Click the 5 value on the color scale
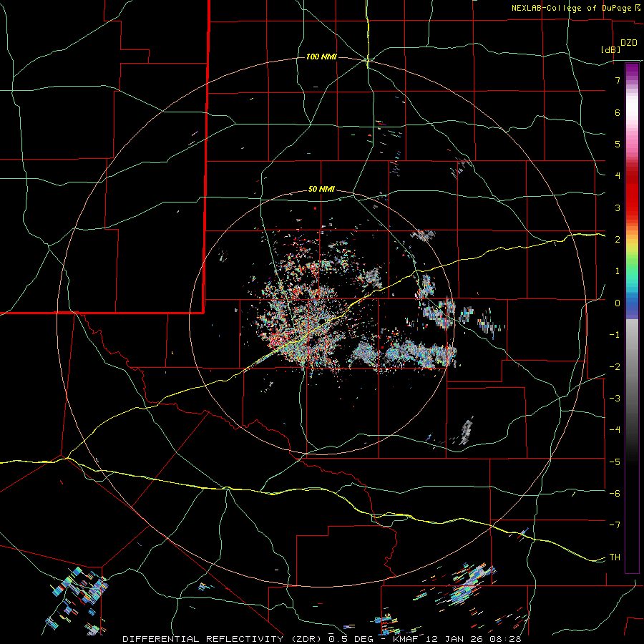The height and width of the screenshot is (644, 644). [618, 144]
